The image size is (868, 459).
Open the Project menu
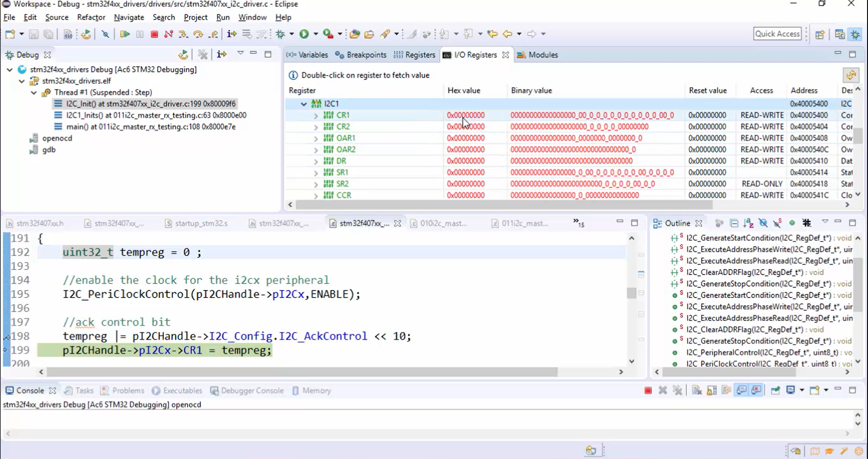(x=195, y=17)
